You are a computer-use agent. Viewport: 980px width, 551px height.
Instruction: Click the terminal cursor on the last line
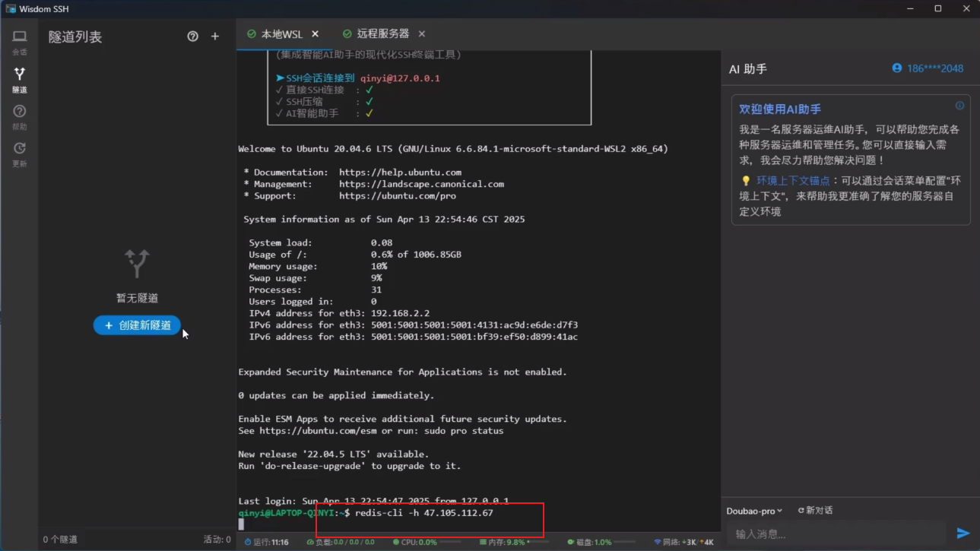(x=241, y=524)
